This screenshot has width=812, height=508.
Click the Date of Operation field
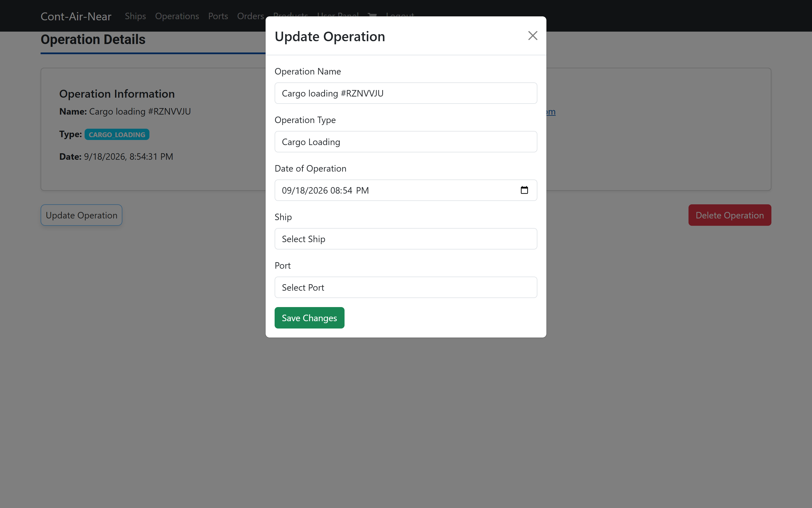coord(406,190)
